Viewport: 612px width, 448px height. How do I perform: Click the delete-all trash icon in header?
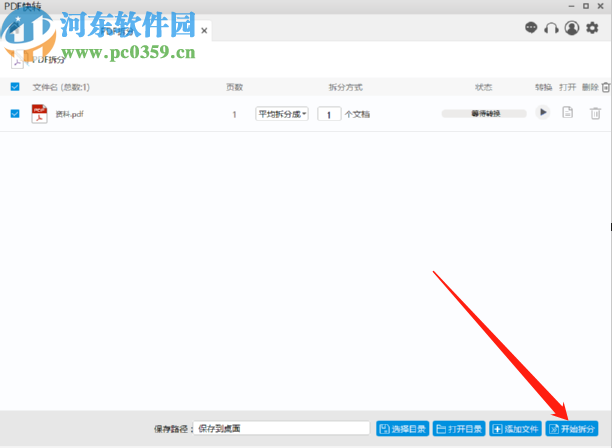coord(606,87)
